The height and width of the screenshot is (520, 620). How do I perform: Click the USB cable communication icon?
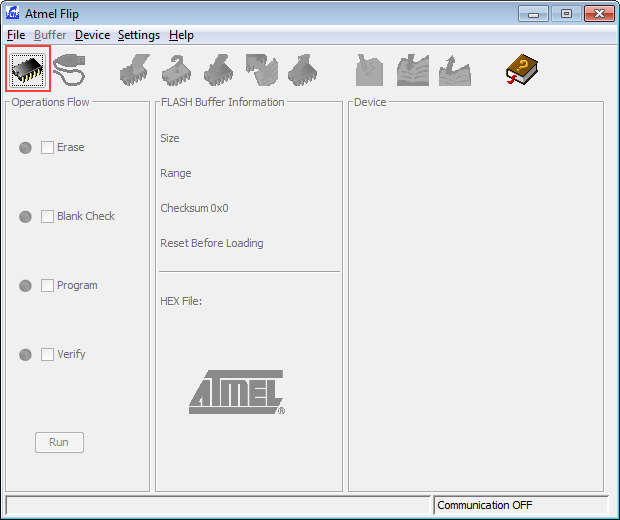(69, 70)
